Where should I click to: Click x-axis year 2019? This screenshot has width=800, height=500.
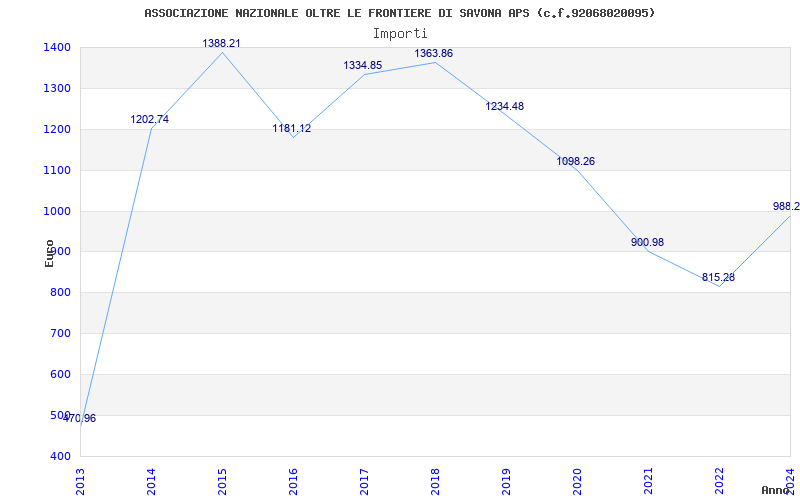coord(506,482)
